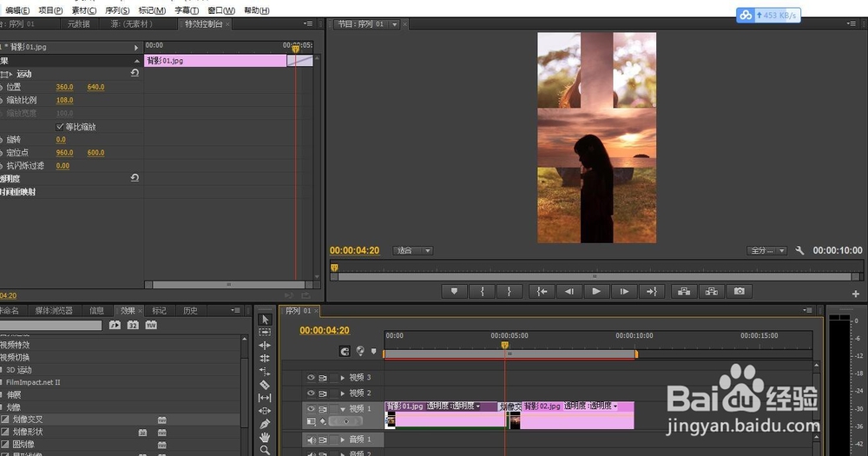Filter effects by 32-bit color icon
Screen dimensions: 868x456
[133, 325]
